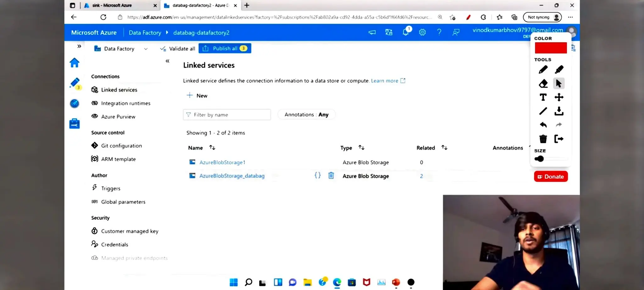Undo last annotation stroke
Screen dimensions: 644x290
pyautogui.click(x=543, y=125)
